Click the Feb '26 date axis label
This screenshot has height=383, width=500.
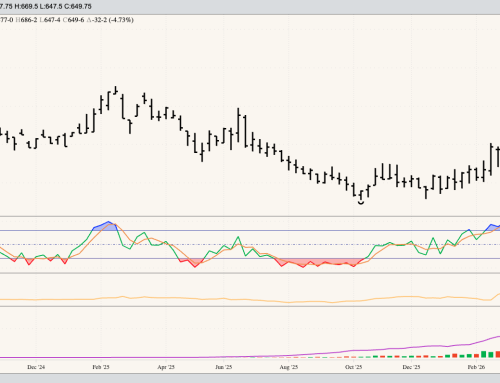[476, 367]
